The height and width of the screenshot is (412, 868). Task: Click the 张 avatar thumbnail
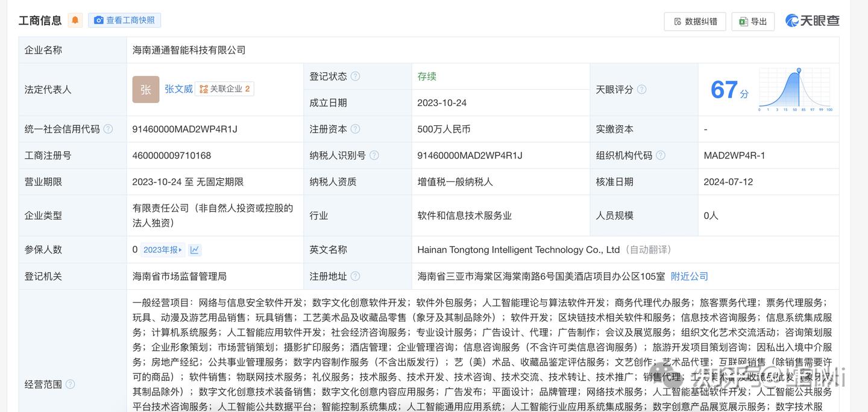tap(146, 89)
